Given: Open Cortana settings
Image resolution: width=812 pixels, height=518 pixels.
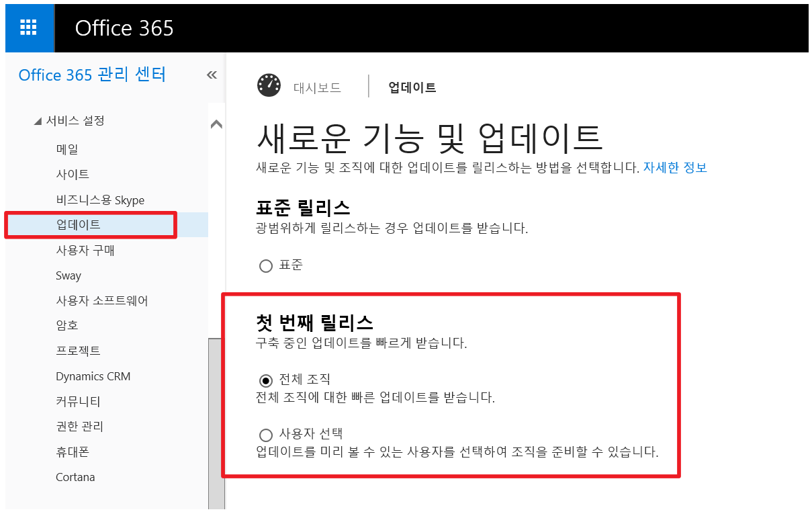Looking at the screenshot, I should pos(75,477).
